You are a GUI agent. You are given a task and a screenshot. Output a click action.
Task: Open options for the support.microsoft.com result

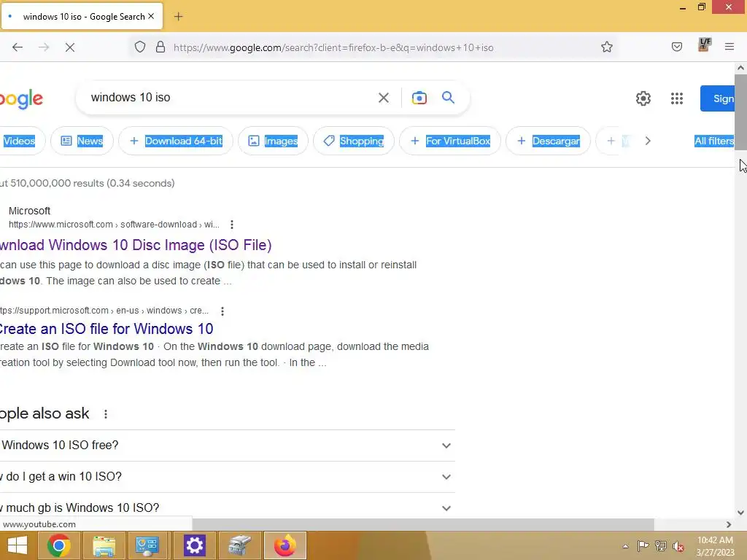222,311
